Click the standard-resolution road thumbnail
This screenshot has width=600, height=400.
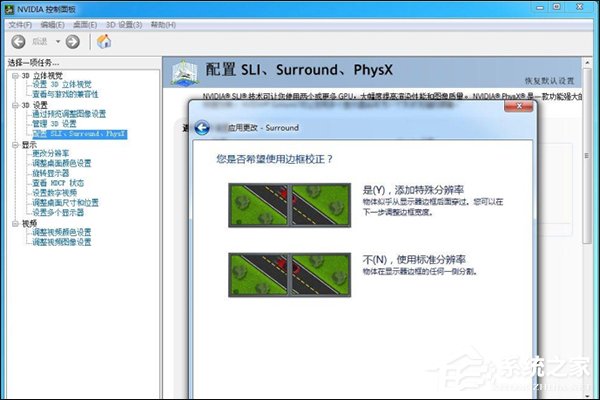289,275
